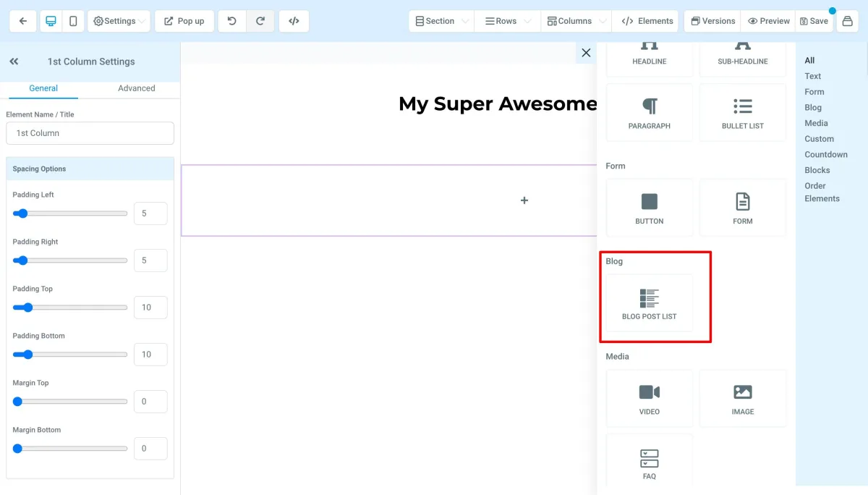Screen dimensions: 868x495
Task: Select the Paragraph element
Action: coord(650,112)
